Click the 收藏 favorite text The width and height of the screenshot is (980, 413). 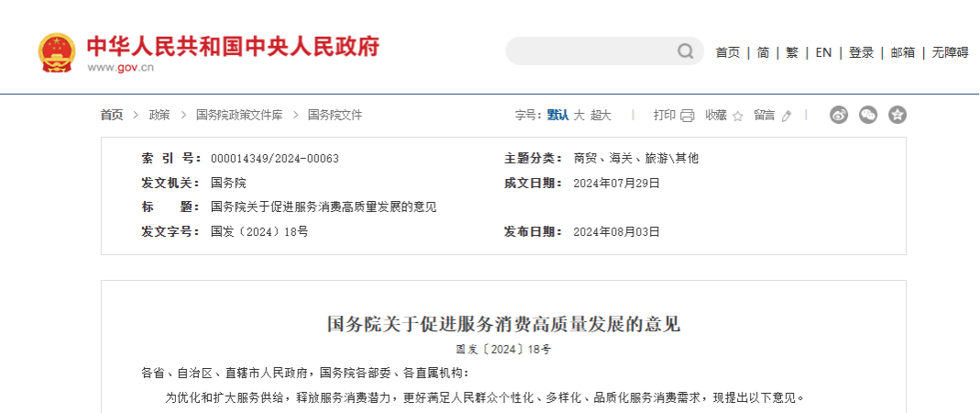point(716,115)
